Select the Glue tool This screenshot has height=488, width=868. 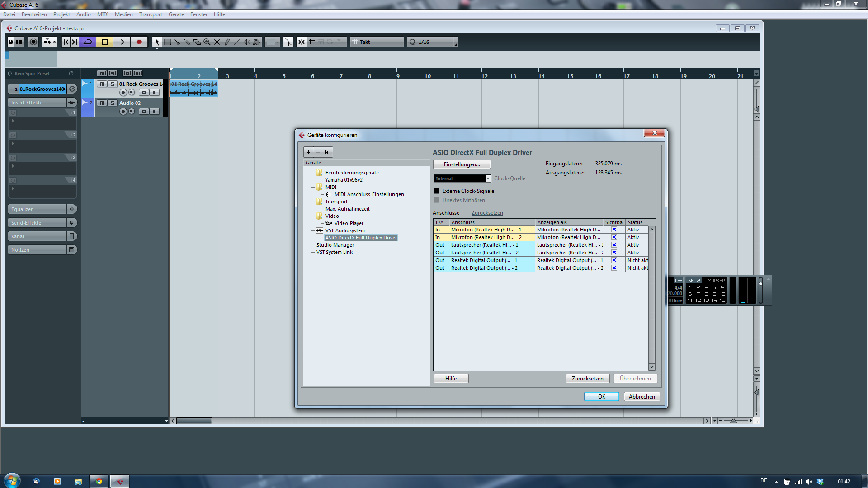point(187,42)
